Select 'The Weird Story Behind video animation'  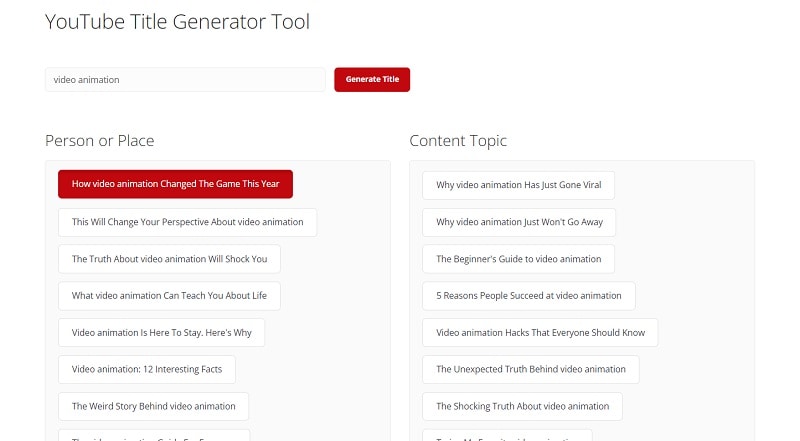(153, 407)
